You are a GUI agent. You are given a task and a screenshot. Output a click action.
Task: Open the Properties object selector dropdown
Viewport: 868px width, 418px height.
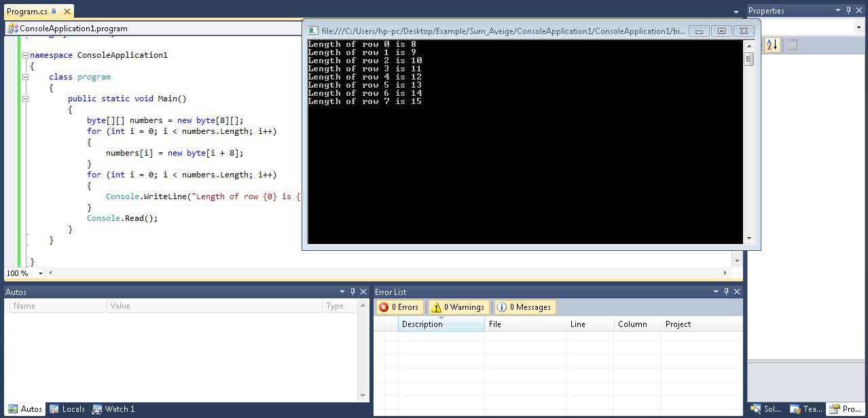coord(858,27)
